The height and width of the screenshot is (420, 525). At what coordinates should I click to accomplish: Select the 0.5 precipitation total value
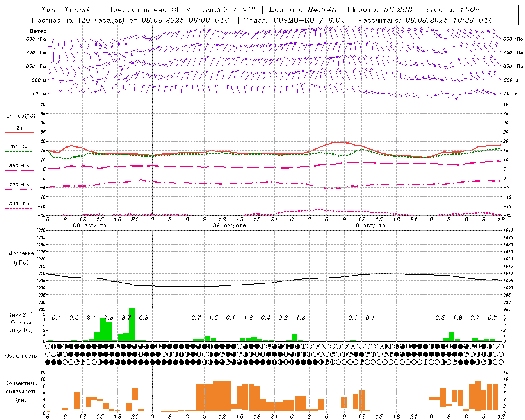tap(440, 318)
